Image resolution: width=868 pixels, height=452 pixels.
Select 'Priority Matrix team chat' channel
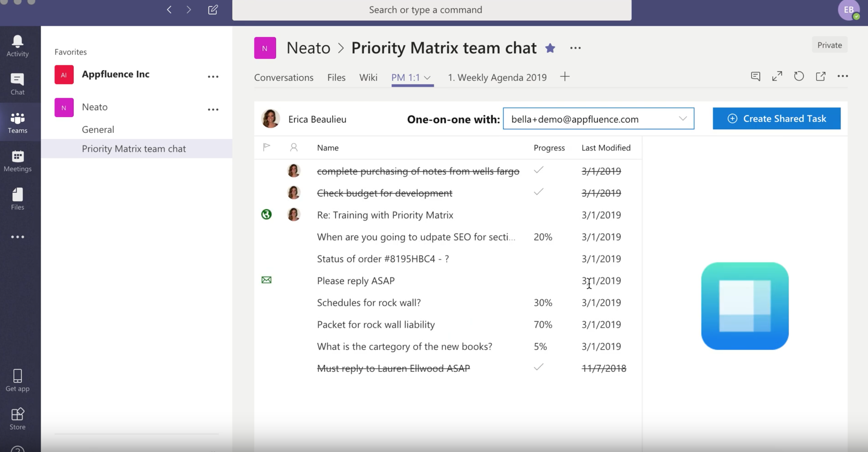[x=134, y=149]
